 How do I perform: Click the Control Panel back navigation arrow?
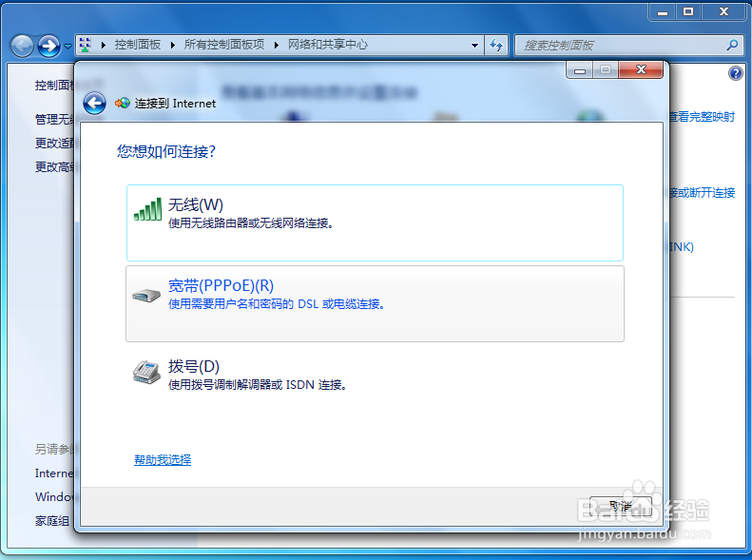point(22,47)
